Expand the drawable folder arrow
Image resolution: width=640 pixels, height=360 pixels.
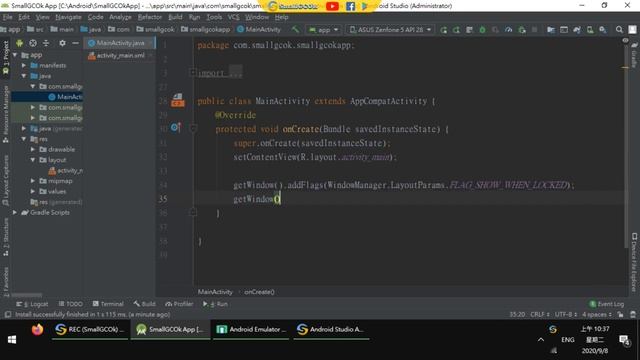tap(33, 149)
